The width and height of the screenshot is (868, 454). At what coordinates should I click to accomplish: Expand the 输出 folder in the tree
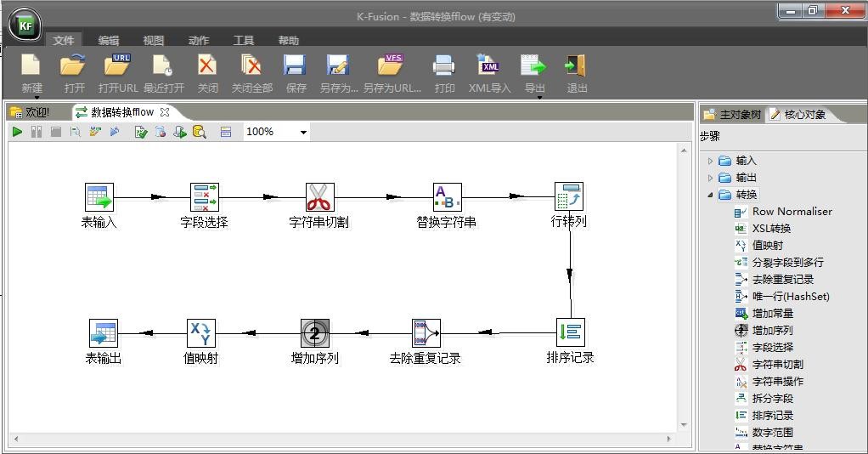(x=710, y=178)
